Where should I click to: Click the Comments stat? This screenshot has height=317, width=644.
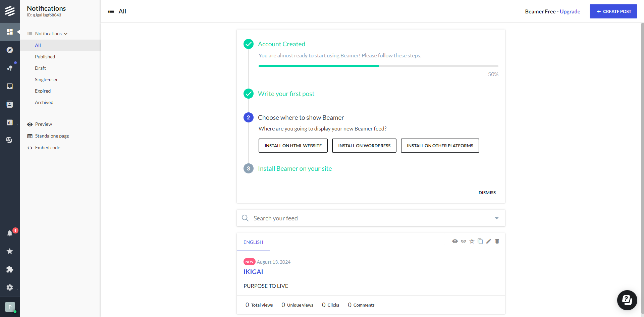click(361, 305)
